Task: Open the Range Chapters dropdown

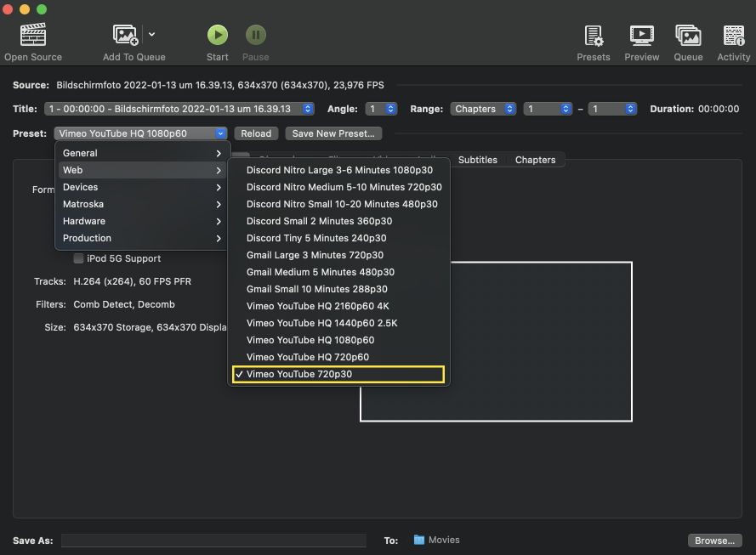Action: 483,109
